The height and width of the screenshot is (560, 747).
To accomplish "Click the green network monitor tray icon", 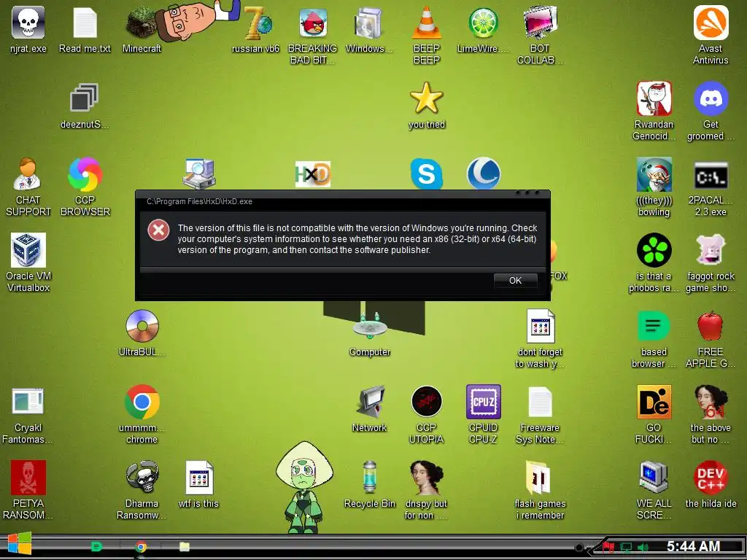I will pyautogui.click(x=626, y=548).
